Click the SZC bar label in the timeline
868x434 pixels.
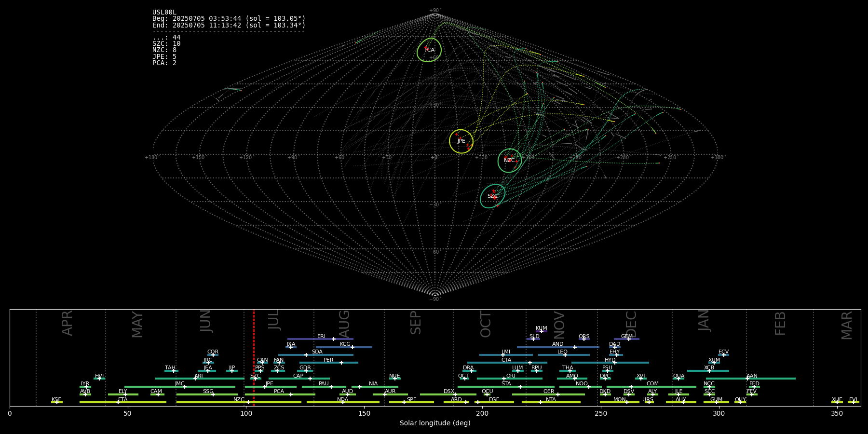tap(255, 376)
